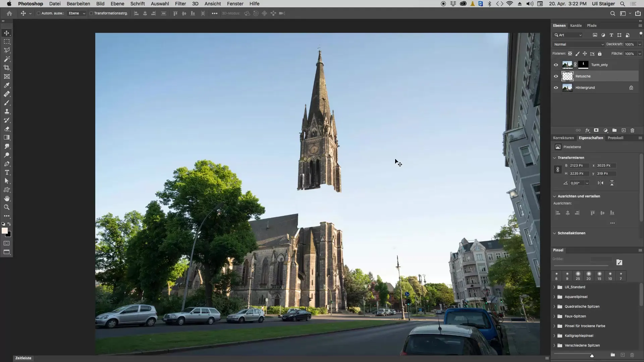
Task: Collapse the Transformieren section
Action: pos(554,158)
